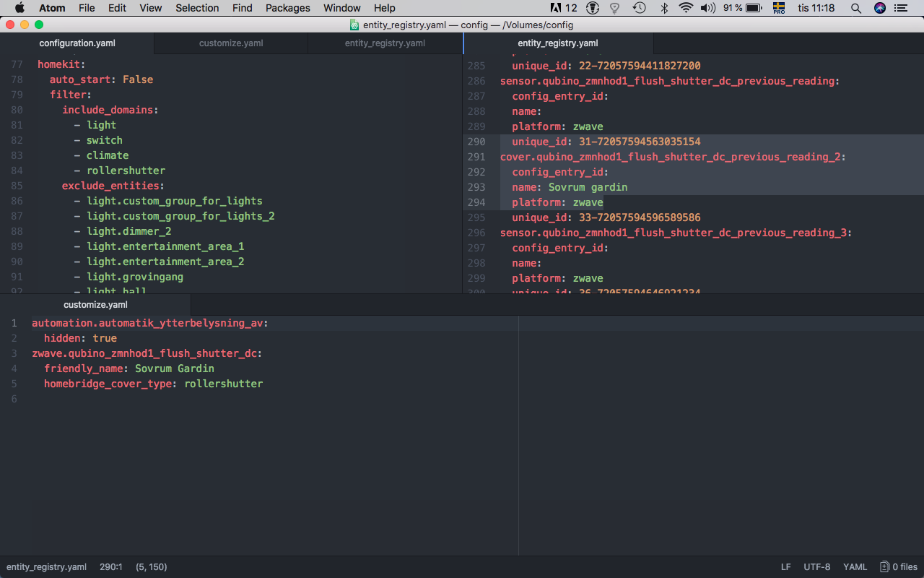Click the volume icon in menu bar

(707, 8)
